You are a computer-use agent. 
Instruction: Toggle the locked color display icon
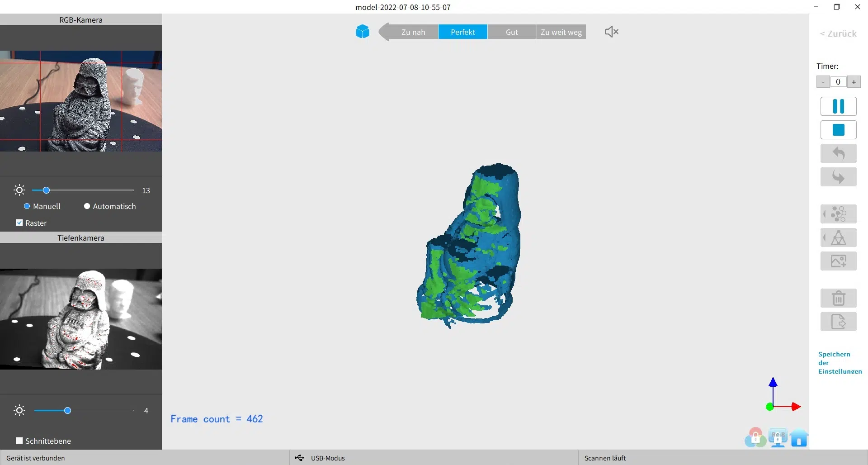point(755,437)
